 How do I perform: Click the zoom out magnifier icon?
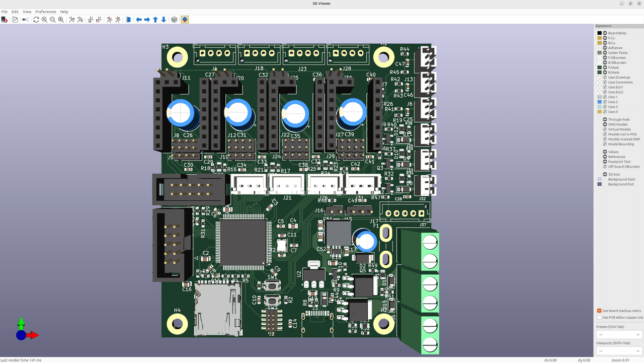(x=52, y=20)
